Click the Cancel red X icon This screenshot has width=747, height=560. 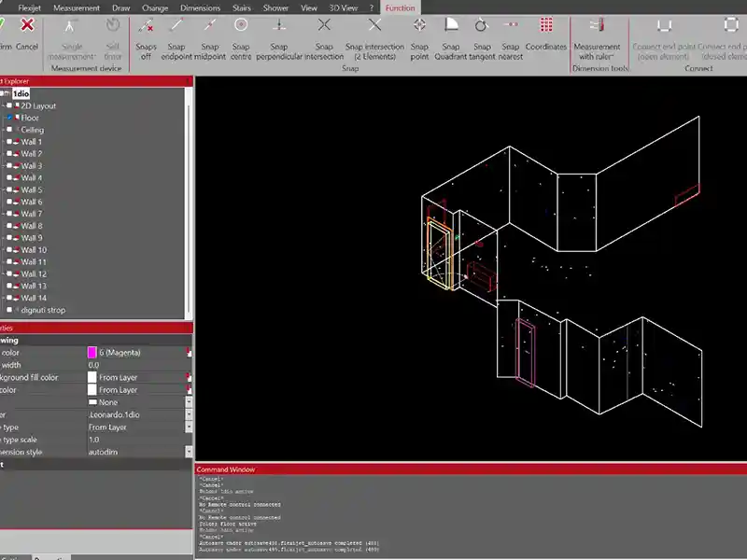(x=27, y=26)
